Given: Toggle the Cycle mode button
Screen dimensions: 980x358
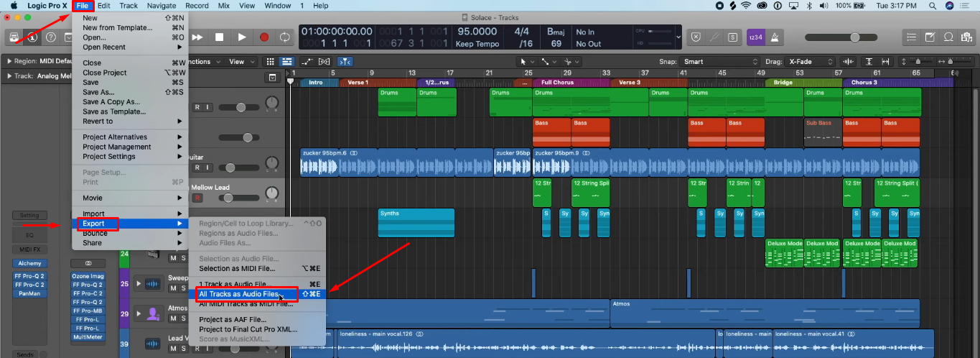Looking at the screenshot, I should (285, 37).
